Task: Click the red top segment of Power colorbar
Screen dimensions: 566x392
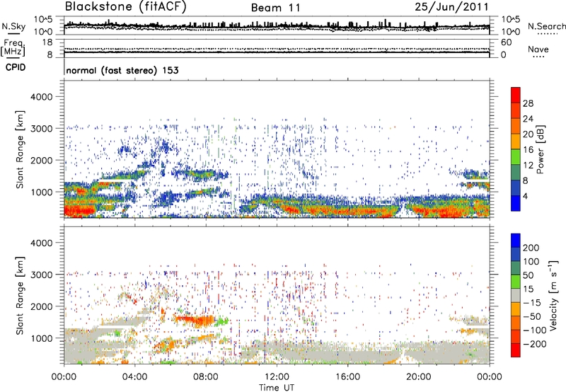Action: 516,95
